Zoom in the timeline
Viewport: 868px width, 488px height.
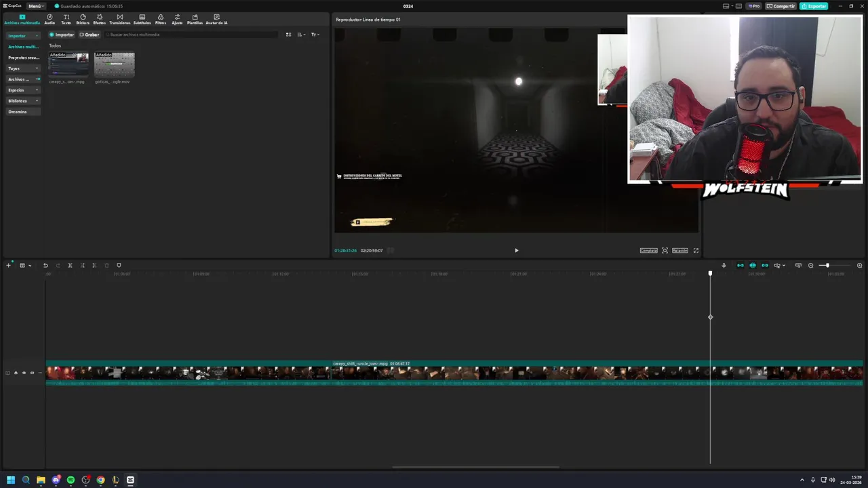tap(859, 265)
